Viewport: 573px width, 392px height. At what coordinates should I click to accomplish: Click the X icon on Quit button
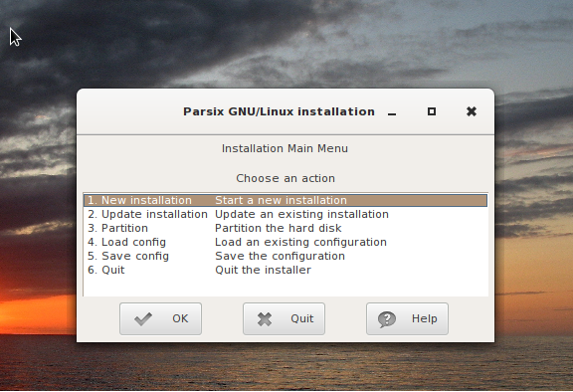click(x=265, y=319)
